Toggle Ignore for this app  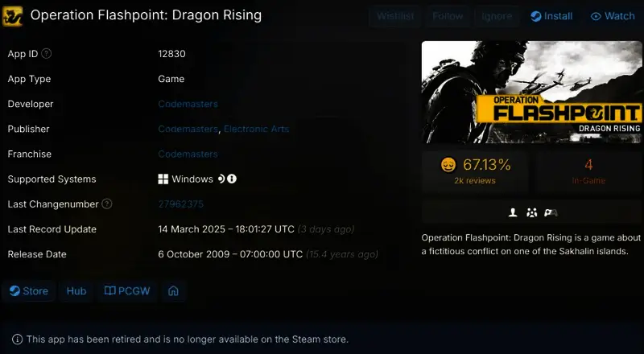click(497, 16)
